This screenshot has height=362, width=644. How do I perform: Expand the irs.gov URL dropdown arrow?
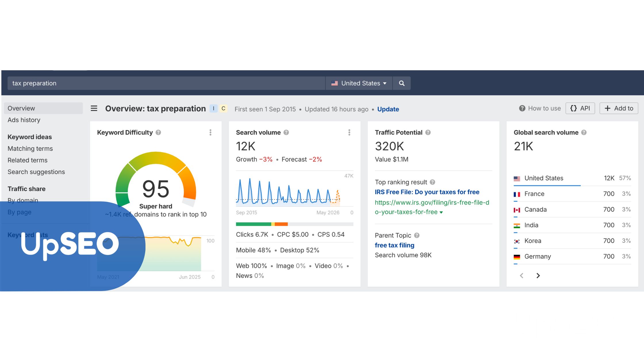tap(441, 212)
